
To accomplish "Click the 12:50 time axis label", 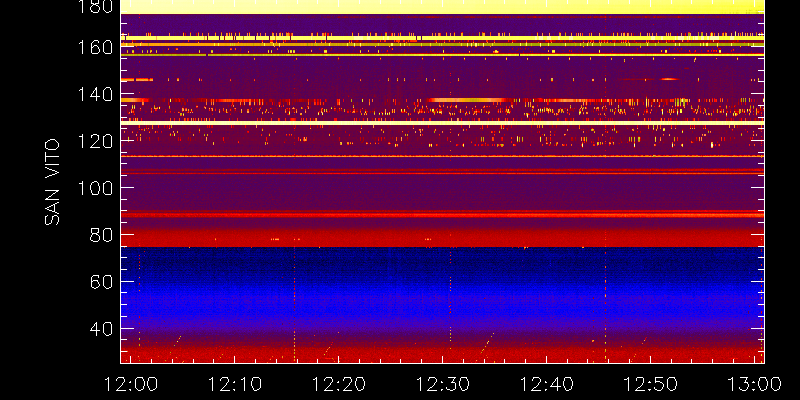I will (x=651, y=384).
